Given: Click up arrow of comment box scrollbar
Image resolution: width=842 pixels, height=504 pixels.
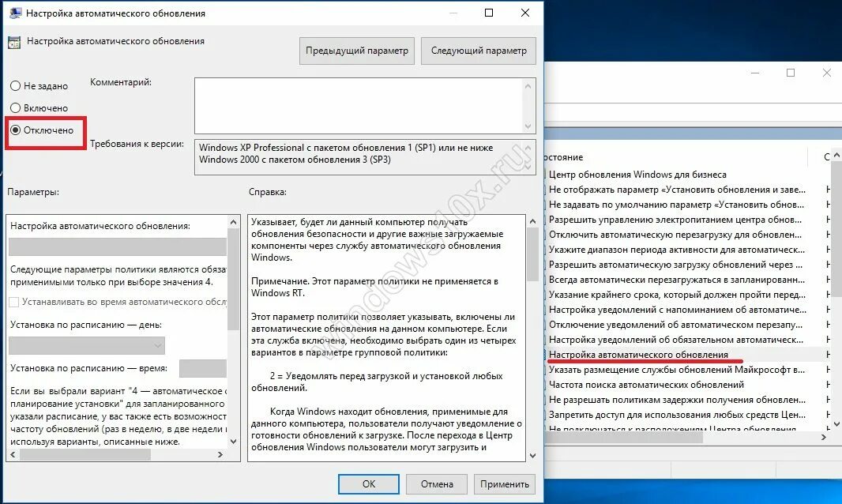Looking at the screenshot, I should (528, 86).
